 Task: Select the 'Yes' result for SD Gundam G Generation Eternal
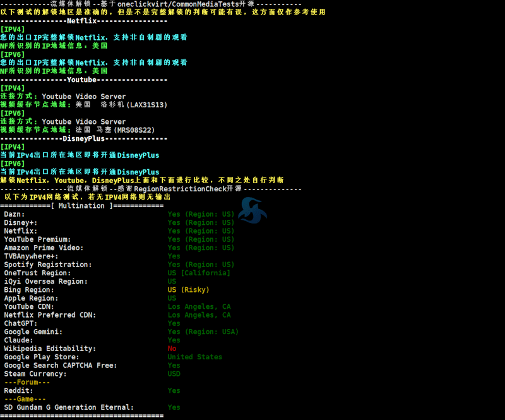point(174,407)
